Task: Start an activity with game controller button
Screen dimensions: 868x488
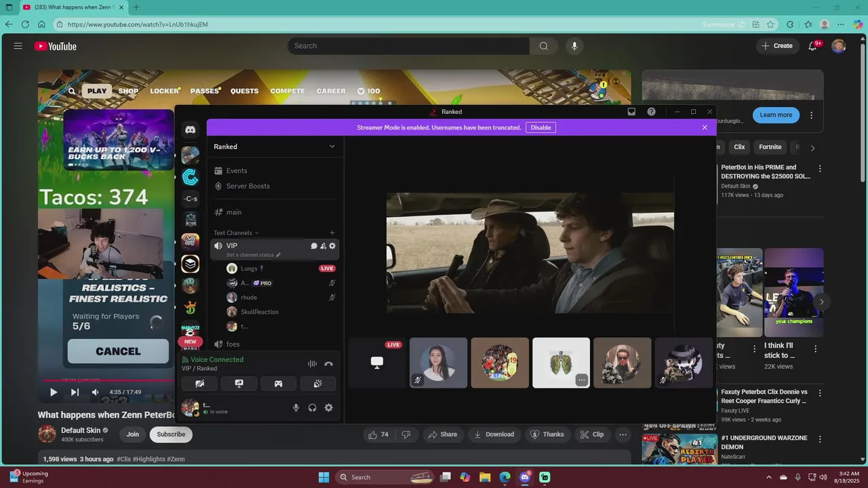Action: coord(278,384)
